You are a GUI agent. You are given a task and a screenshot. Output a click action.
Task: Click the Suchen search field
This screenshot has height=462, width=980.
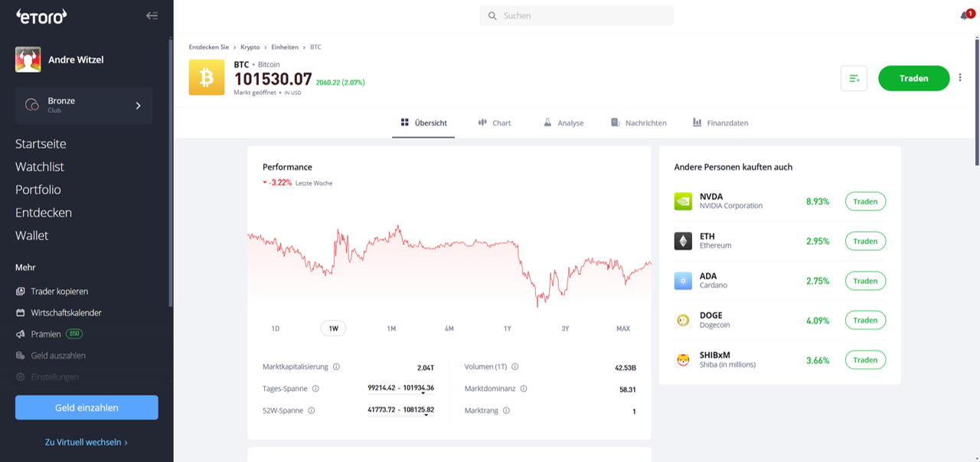tap(577, 15)
